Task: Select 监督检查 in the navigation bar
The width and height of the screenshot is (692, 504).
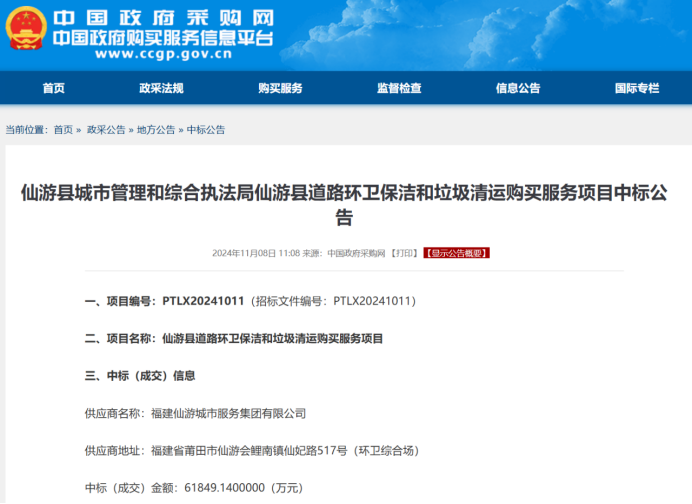Action: point(399,88)
